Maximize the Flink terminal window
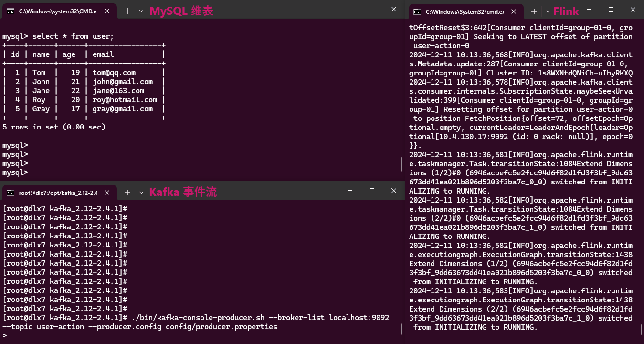Viewport: 644px width, 344px height. pos(611,10)
